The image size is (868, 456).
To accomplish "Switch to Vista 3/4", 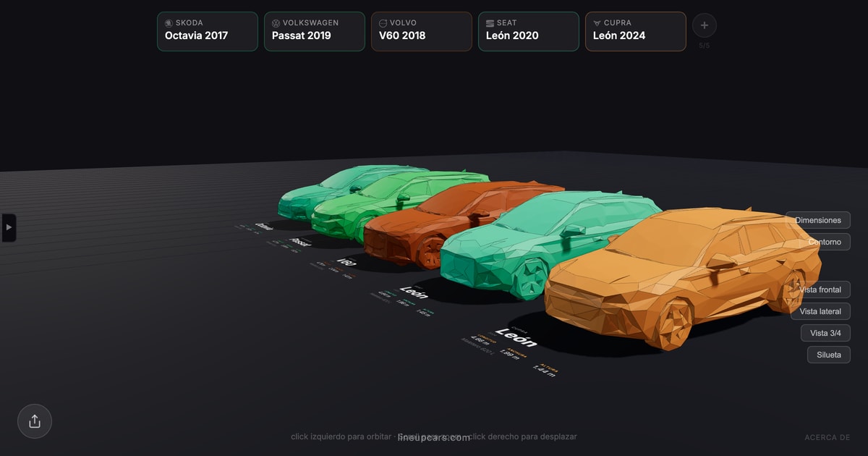I will pyautogui.click(x=825, y=333).
